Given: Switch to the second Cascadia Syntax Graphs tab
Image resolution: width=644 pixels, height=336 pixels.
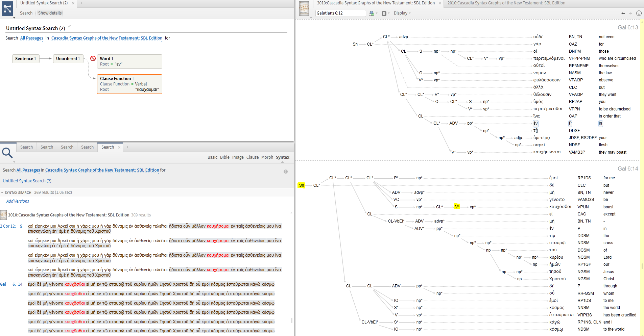Looking at the screenshot, I should (x=506, y=3).
